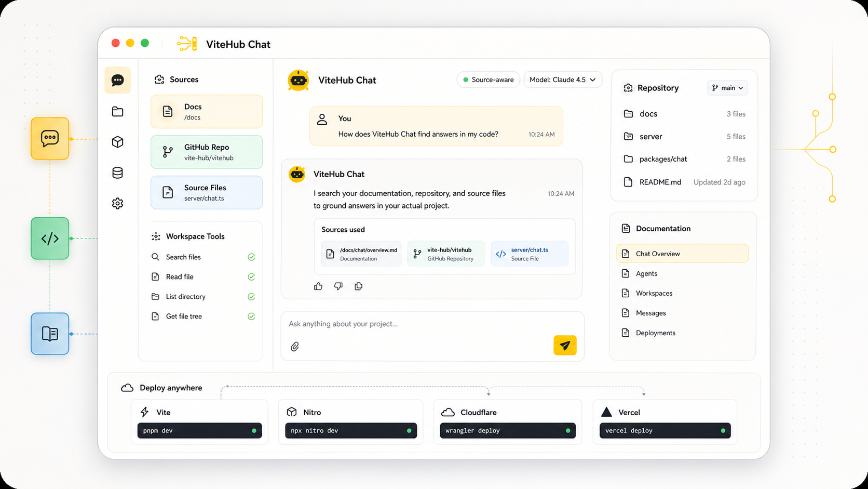Click Search files tool label
The height and width of the screenshot is (489, 868).
(183, 257)
